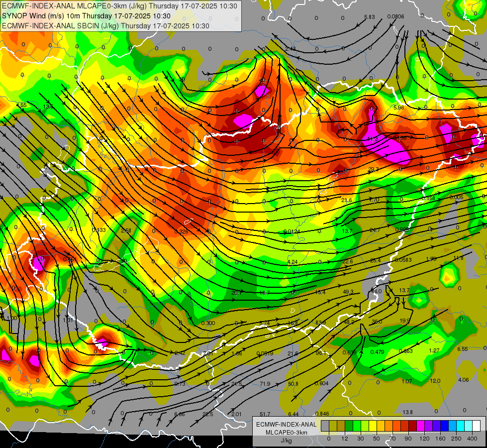Click the SYNOP Wind 10m title line
Screen dimensions: 487x448
click(x=87, y=16)
